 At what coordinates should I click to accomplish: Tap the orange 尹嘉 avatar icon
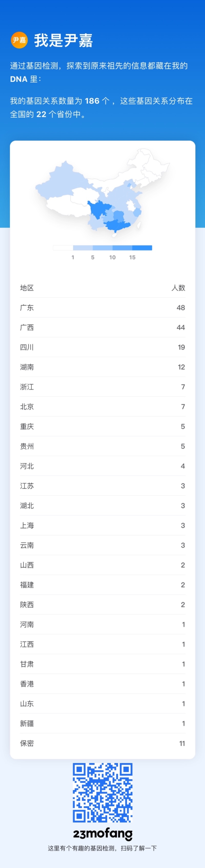coord(19,40)
